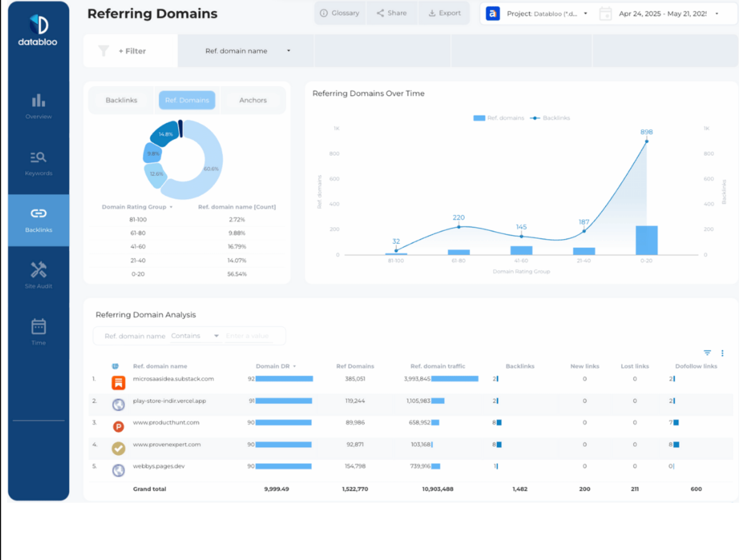Toggle the Backlinks legend series

(550, 118)
